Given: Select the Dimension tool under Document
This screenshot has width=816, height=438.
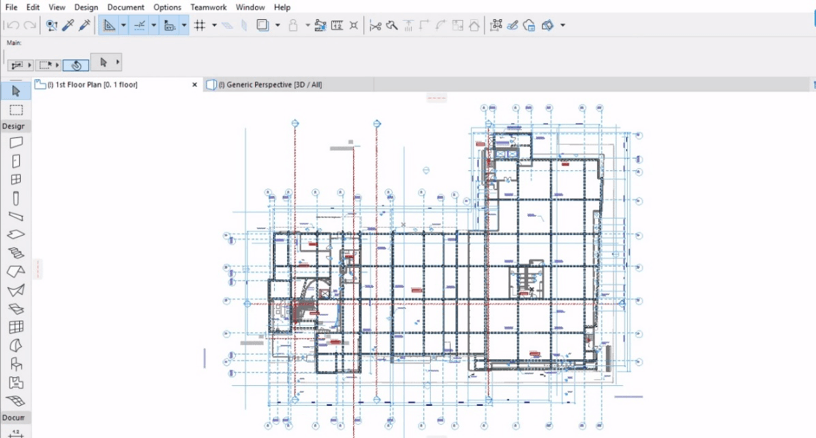Looking at the screenshot, I should pyautogui.click(x=16, y=433).
